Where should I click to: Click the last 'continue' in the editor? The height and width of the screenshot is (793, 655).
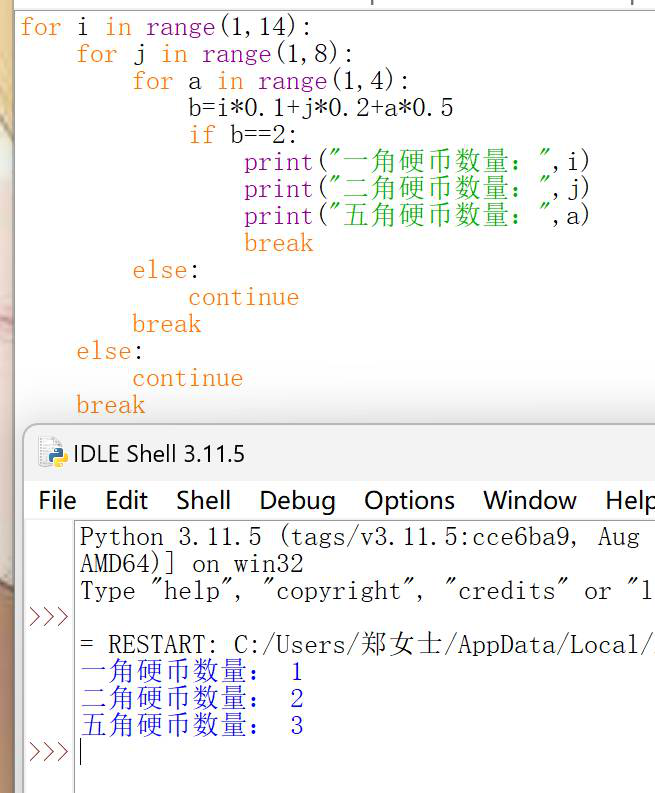click(x=188, y=378)
